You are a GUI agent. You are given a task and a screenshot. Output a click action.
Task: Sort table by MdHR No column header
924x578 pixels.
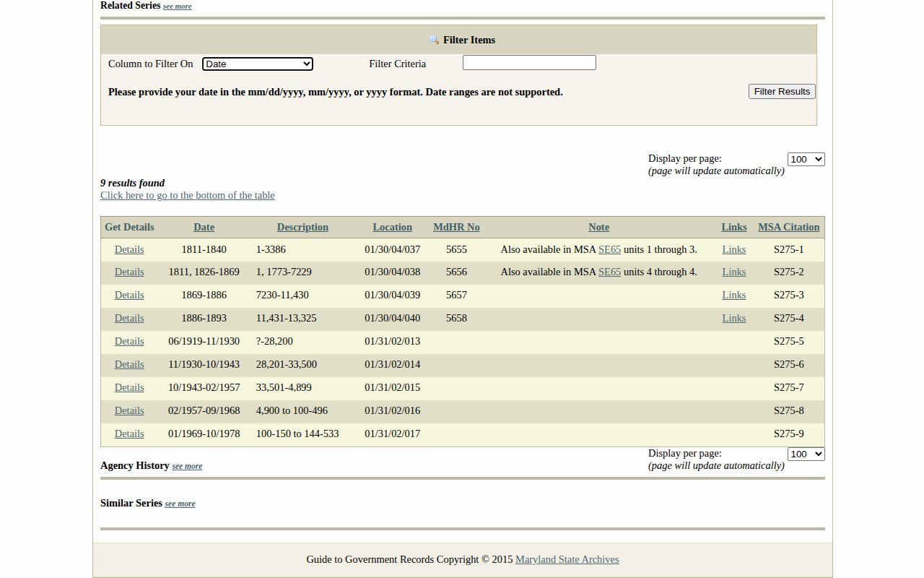tap(456, 227)
